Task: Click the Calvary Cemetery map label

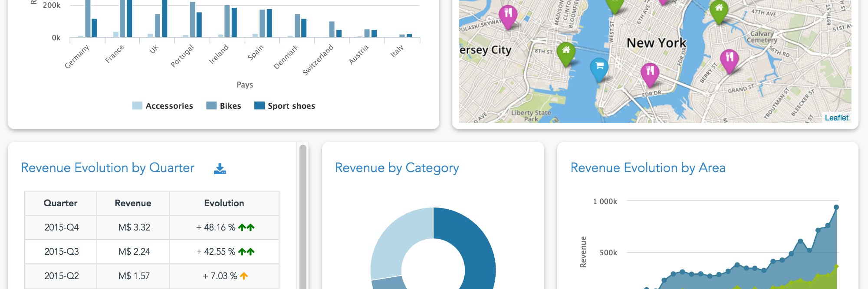Action: coord(762,37)
